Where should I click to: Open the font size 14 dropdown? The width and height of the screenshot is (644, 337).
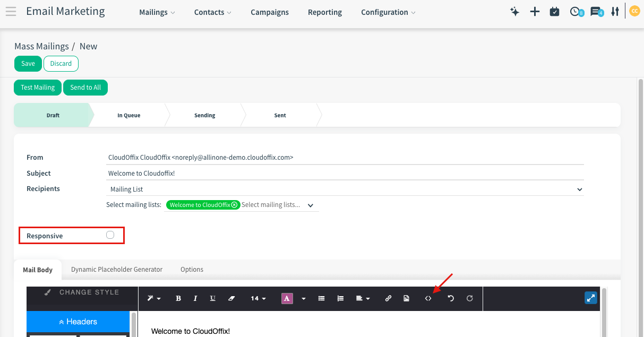pyautogui.click(x=258, y=298)
